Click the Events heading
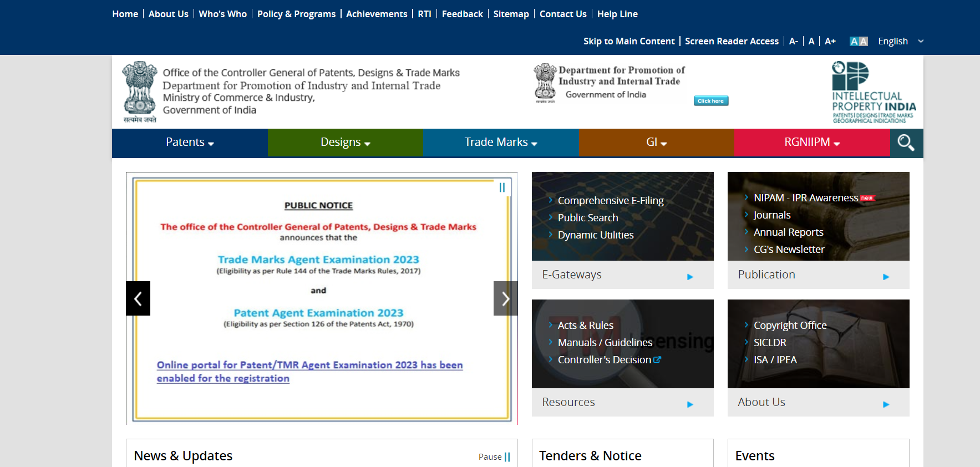 click(755, 456)
